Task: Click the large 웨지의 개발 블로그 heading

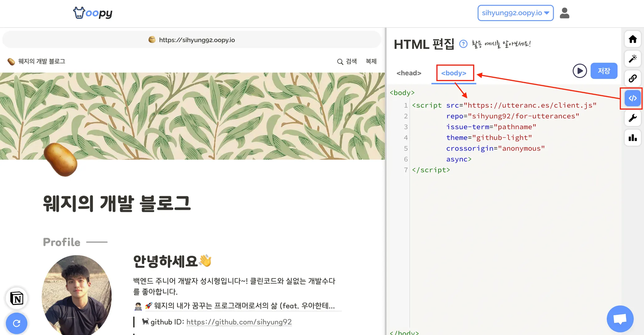Action: 117,204
